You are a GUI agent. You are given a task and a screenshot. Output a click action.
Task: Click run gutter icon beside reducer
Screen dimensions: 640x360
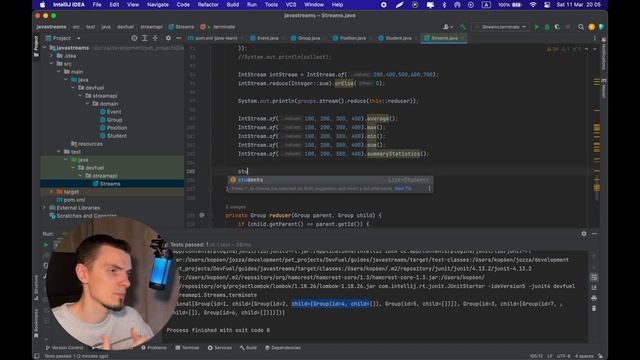tap(202, 215)
